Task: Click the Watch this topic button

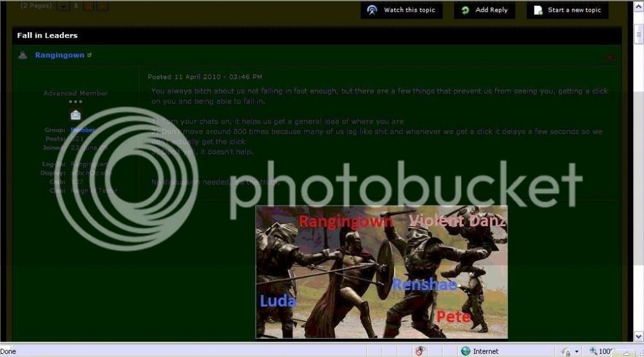Action: (402, 10)
